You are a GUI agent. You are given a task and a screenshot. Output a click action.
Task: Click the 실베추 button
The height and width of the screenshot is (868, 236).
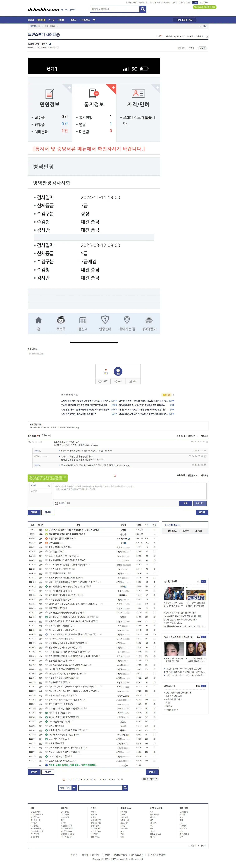tap(103, 381)
